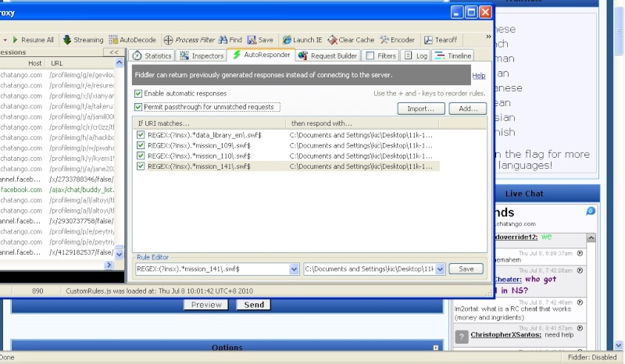The height and width of the screenshot is (364, 625).
Task: Open the Rule Editor URI match dropdown
Action: pyautogui.click(x=295, y=269)
